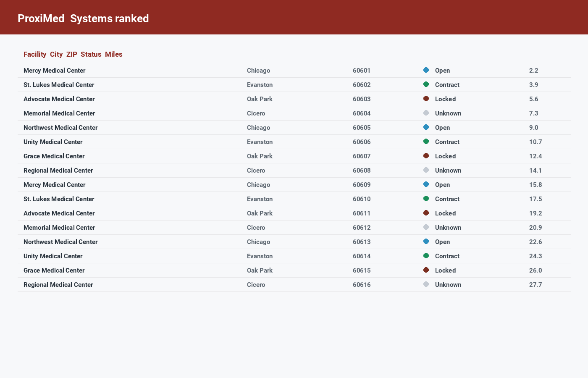The image size is (588, 378).
Task: Click the green Contract status dot for ZIP 60602
Action: click(x=426, y=84)
